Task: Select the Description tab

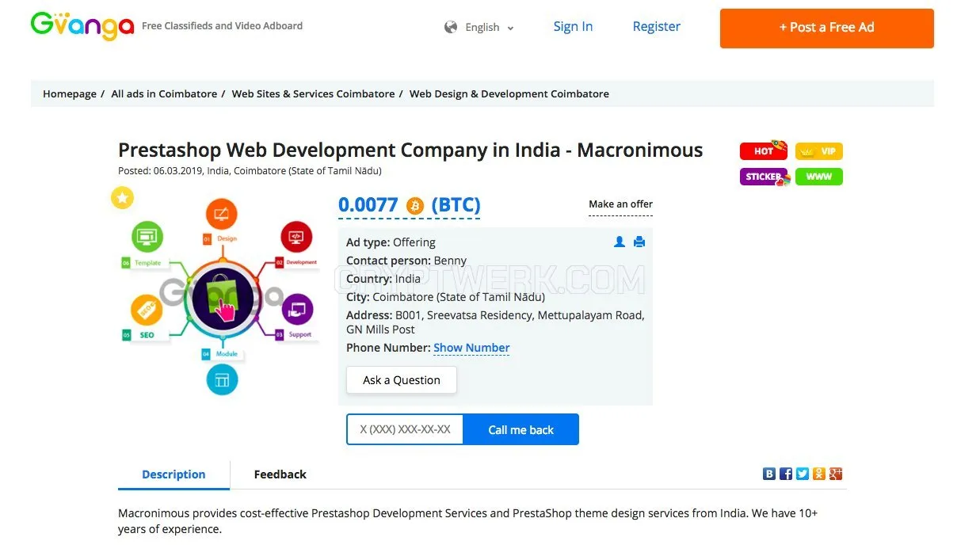Action: pyautogui.click(x=174, y=474)
